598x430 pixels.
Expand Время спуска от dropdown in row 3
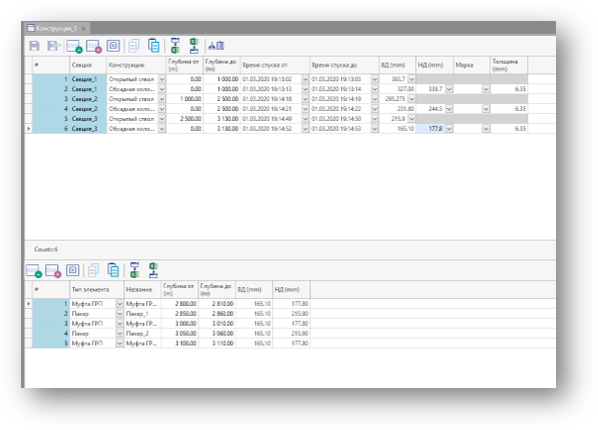[305, 99]
